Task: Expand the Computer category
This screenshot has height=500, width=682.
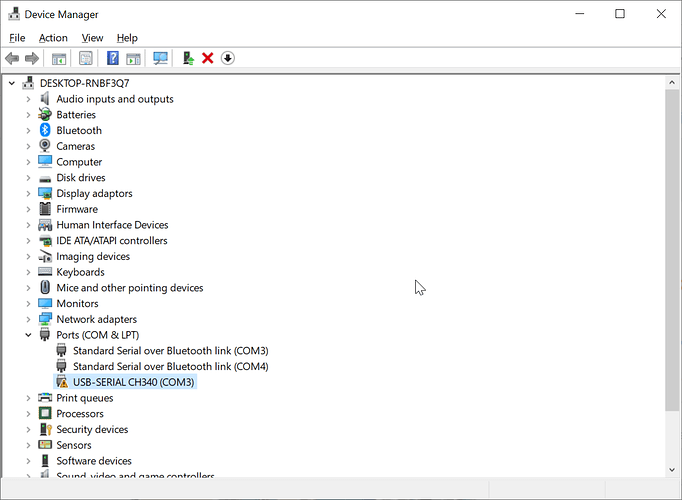Action: coord(28,162)
